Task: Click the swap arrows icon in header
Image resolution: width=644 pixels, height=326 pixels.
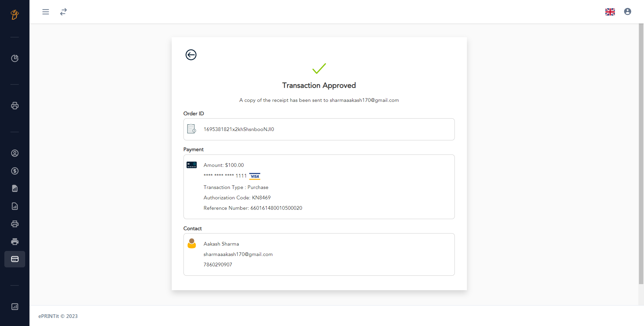Action: pyautogui.click(x=63, y=12)
